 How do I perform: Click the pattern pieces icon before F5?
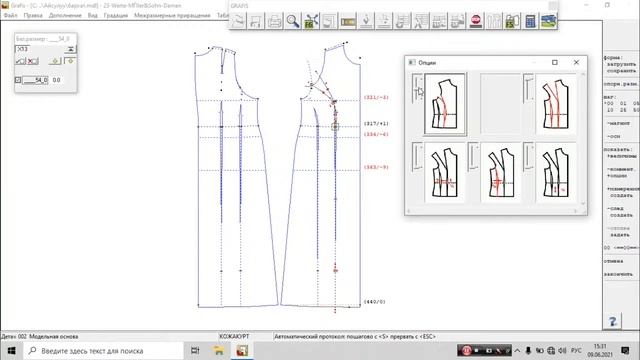click(x=494, y=21)
